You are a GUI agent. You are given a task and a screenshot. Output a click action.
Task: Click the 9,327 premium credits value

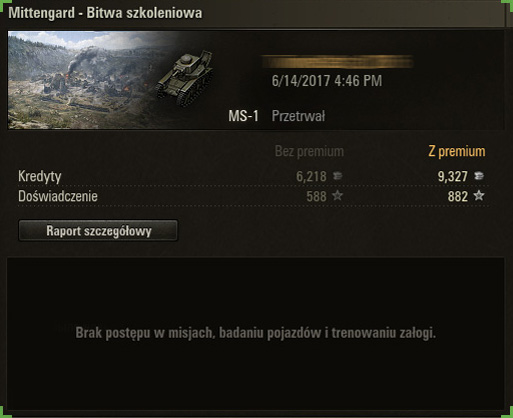453,177
